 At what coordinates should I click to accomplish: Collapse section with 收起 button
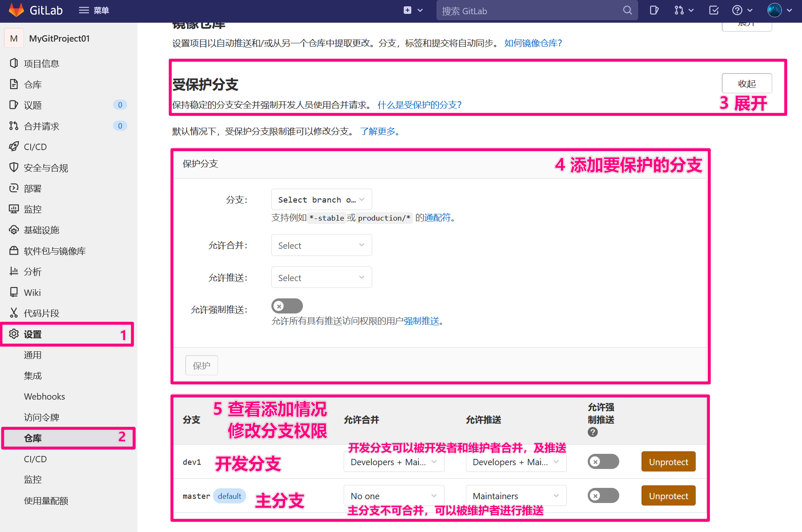tap(747, 83)
